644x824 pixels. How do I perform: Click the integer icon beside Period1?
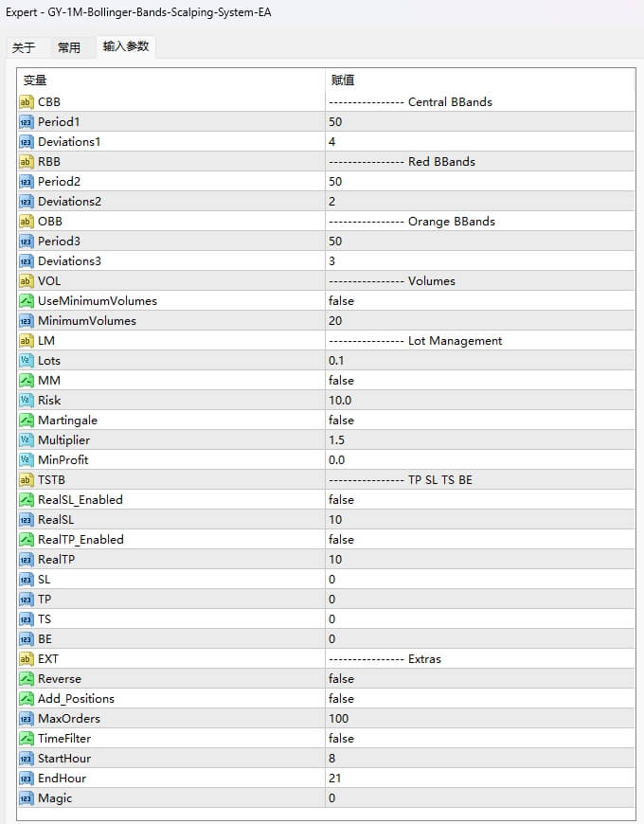point(27,121)
